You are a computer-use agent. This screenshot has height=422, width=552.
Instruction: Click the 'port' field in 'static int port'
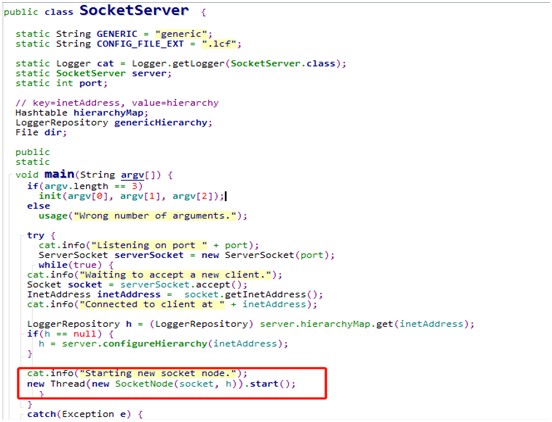point(91,83)
